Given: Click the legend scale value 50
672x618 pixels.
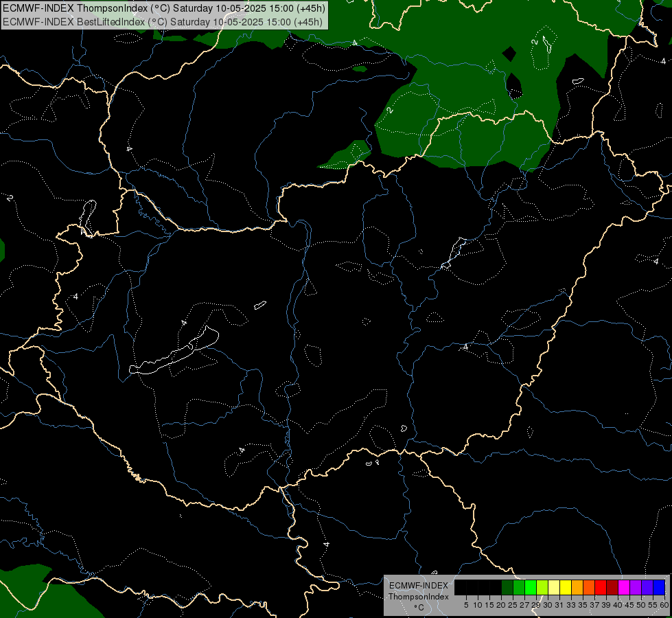Looking at the screenshot, I should (640, 605).
